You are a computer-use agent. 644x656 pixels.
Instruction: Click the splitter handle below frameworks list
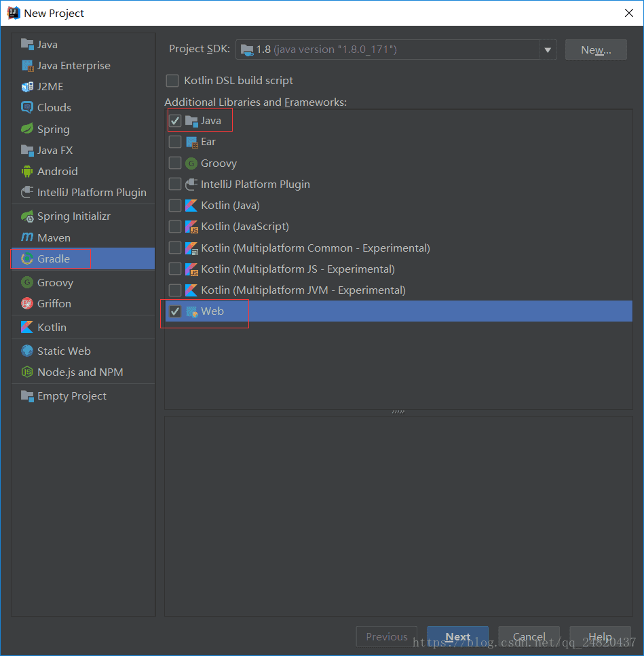point(398,412)
